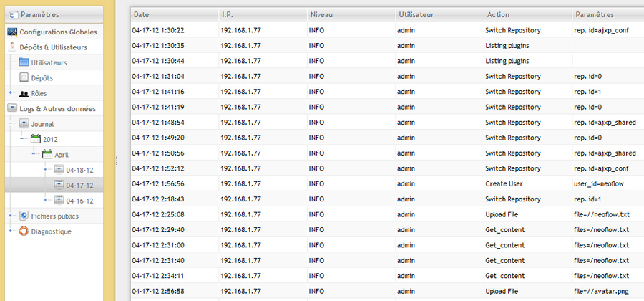Image resolution: width=644 pixels, height=301 pixels.
Task: Click the Configurations Globales icon
Action: pyautogui.click(x=12, y=32)
